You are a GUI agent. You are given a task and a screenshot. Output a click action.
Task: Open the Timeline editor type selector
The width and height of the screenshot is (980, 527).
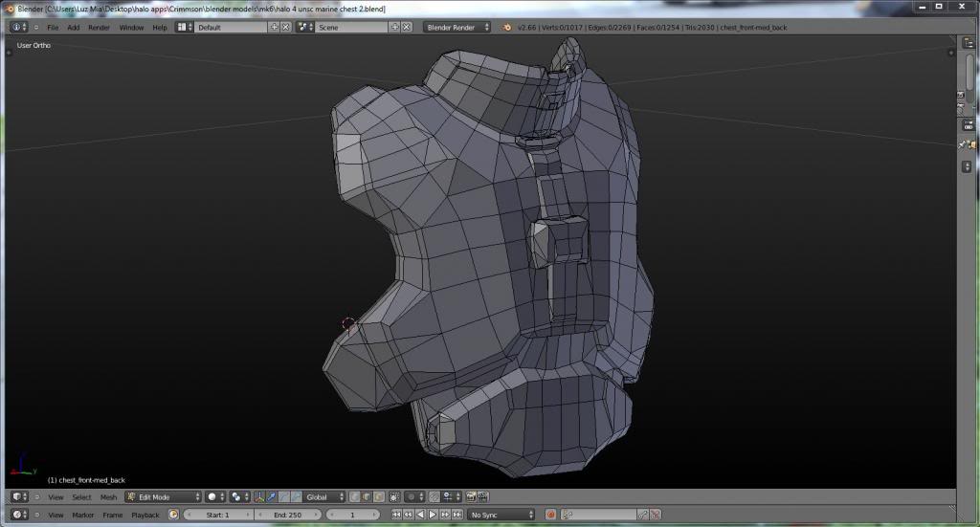point(19,515)
